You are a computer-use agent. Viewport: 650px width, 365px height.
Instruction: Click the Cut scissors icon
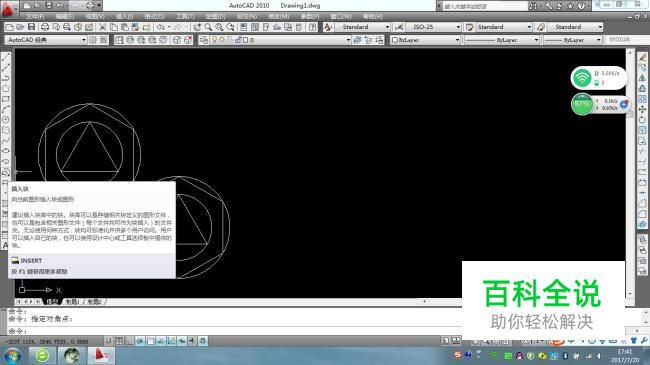[103, 27]
